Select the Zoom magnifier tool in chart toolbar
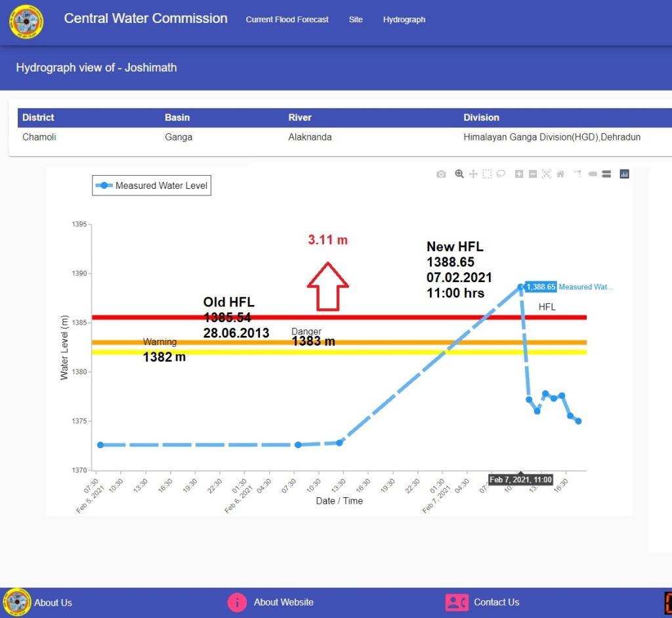672x618 pixels. 459,174
